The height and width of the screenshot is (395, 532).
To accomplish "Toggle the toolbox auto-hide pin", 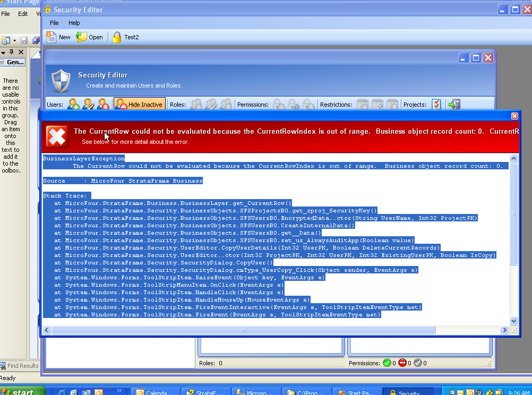I will pyautogui.click(x=12, y=52).
